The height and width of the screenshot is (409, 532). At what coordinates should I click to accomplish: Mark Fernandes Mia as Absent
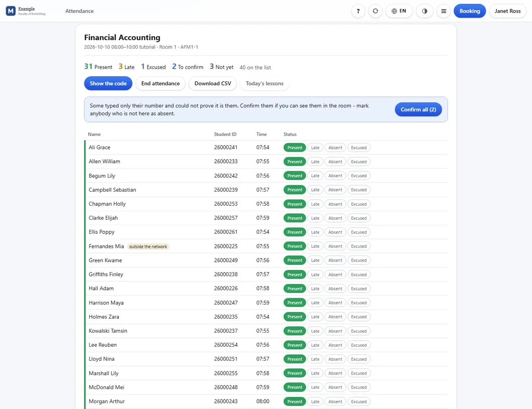pyautogui.click(x=335, y=246)
